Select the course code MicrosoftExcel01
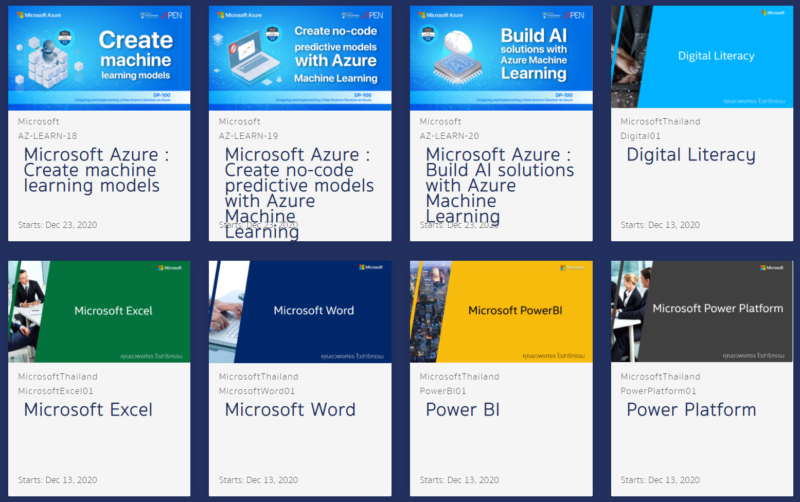Image resolution: width=800 pixels, height=502 pixels. pos(56,391)
